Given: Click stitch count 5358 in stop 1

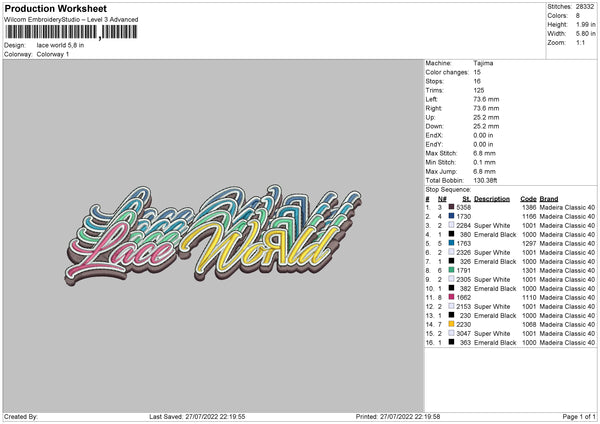Looking at the screenshot, I should pos(463,207).
